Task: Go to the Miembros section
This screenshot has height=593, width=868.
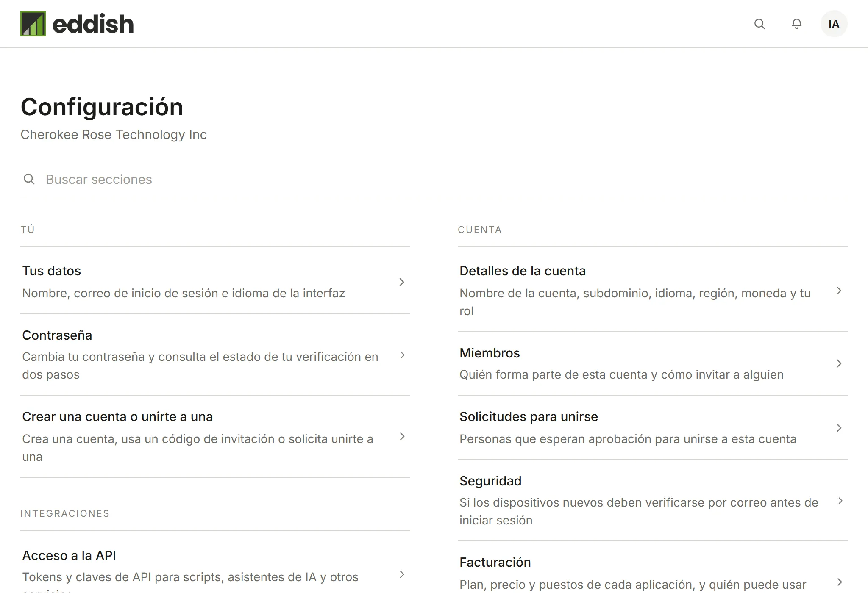Action: [653, 364]
